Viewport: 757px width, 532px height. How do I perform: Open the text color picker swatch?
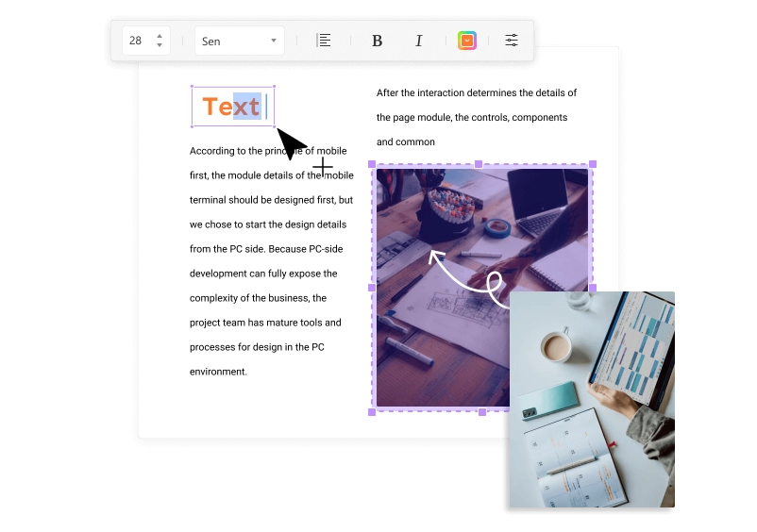[467, 41]
